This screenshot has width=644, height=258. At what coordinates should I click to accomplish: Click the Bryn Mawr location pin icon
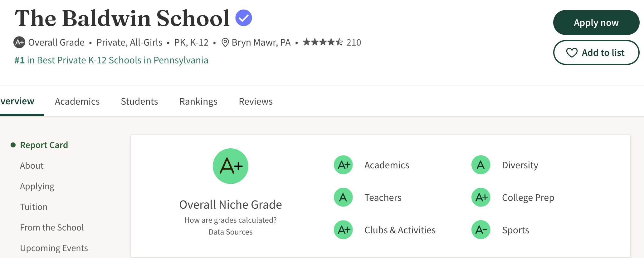(x=225, y=42)
